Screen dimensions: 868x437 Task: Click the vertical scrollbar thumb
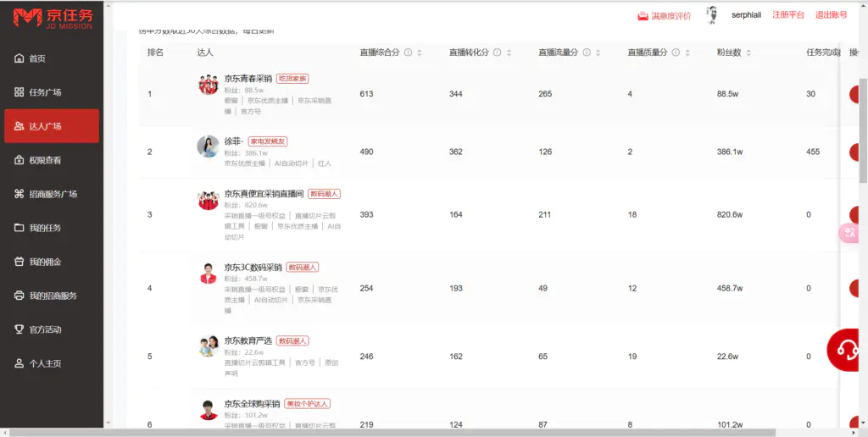[x=863, y=130]
